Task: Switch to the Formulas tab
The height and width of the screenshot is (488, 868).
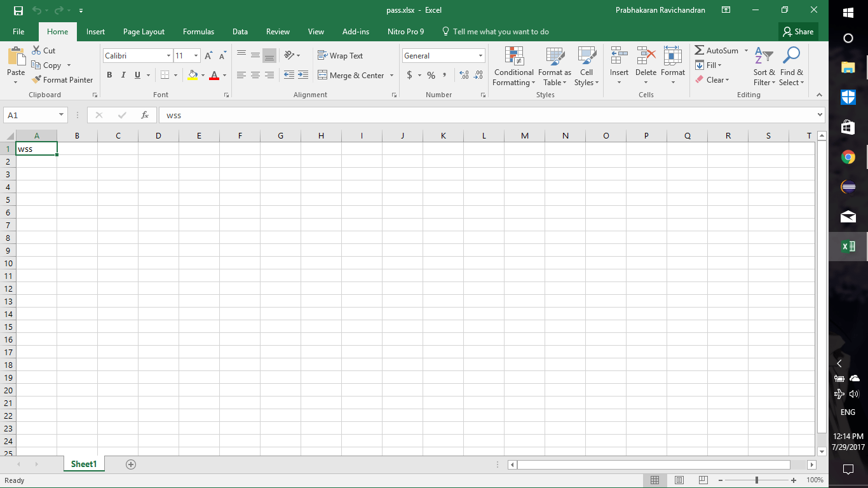Action: pos(198,32)
